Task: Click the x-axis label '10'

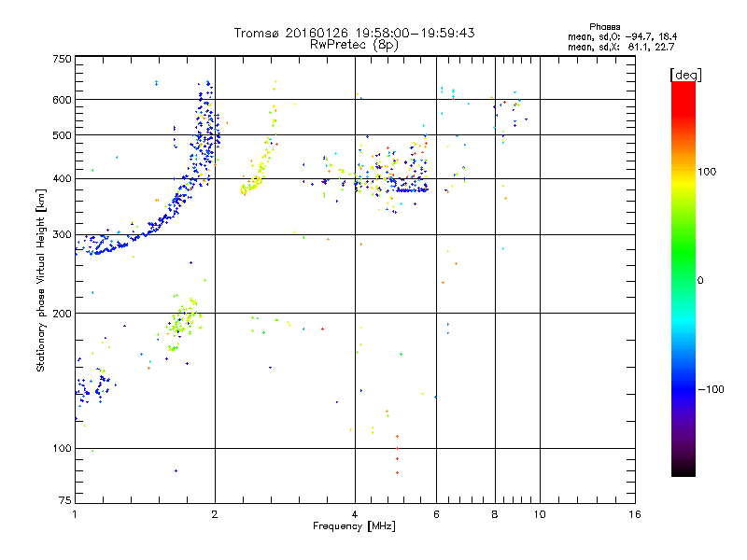Action: pyautogui.click(x=540, y=514)
